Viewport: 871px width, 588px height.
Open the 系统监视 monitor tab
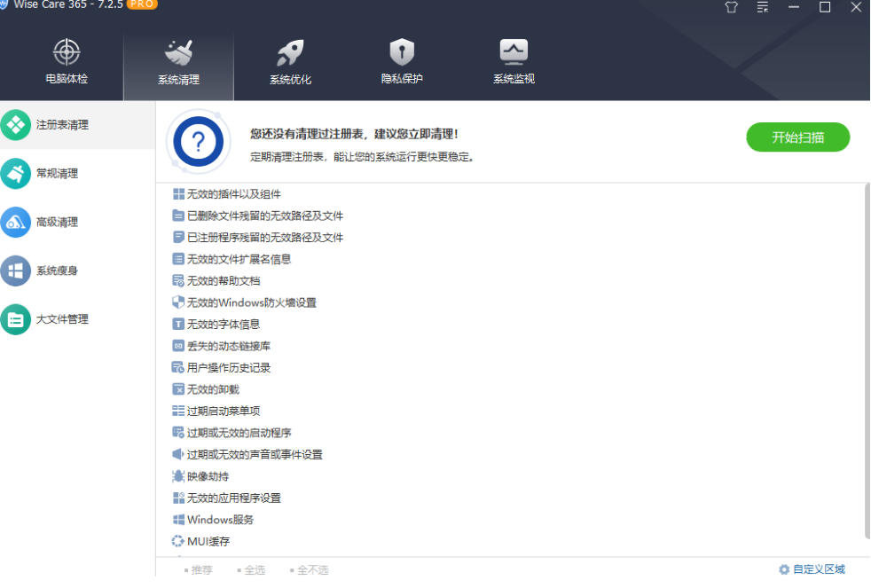point(514,61)
